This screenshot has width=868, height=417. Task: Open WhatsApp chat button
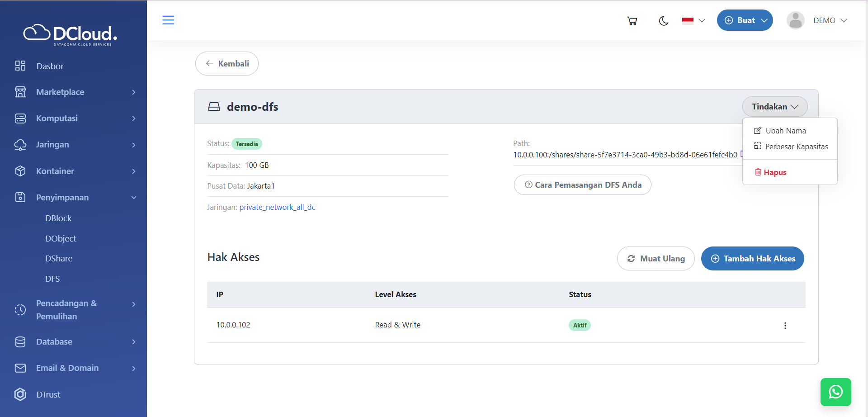pos(835,392)
